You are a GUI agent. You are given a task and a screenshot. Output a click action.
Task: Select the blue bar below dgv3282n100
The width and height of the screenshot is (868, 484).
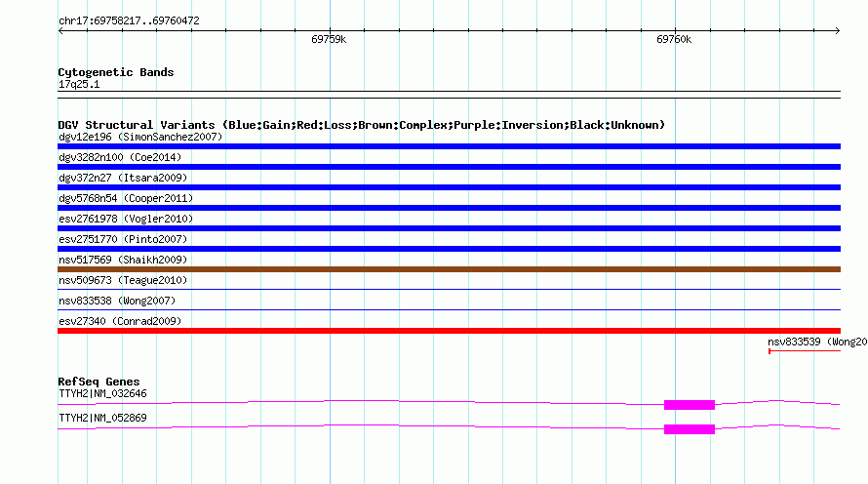(449, 167)
